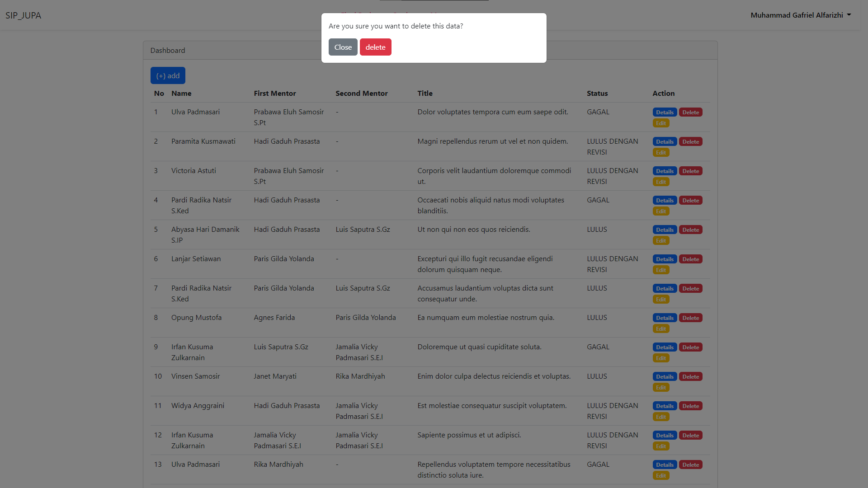This screenshot has width=868, height=488.
Task: Close the delete confirmation dialog
Action: pos(343,47)
